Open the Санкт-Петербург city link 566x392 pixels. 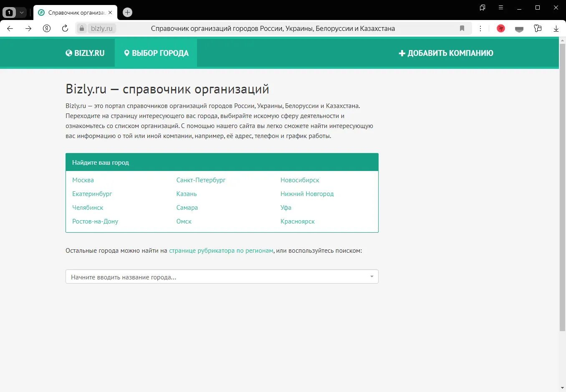201,180
